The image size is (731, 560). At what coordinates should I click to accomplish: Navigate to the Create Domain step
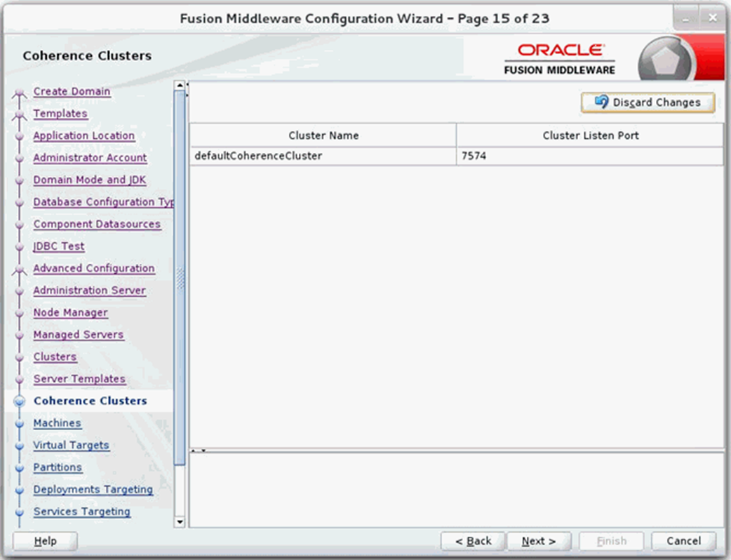coord(72,91)
